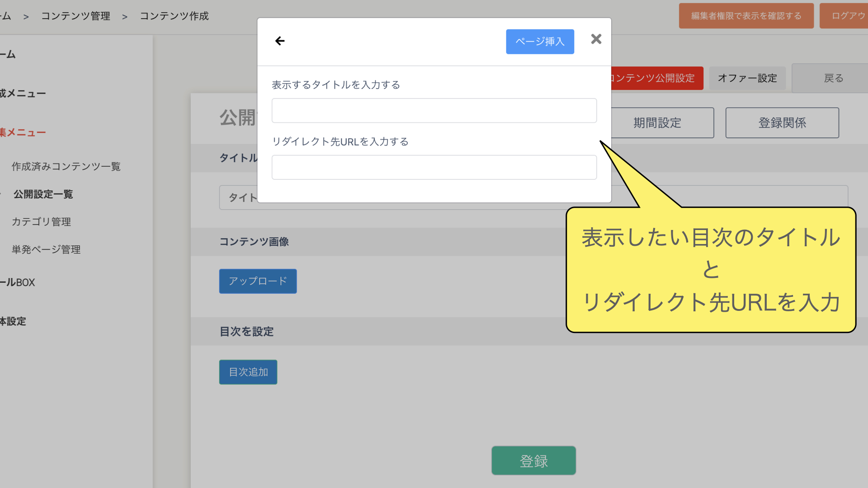Click the ページ挿入 button

540,42
